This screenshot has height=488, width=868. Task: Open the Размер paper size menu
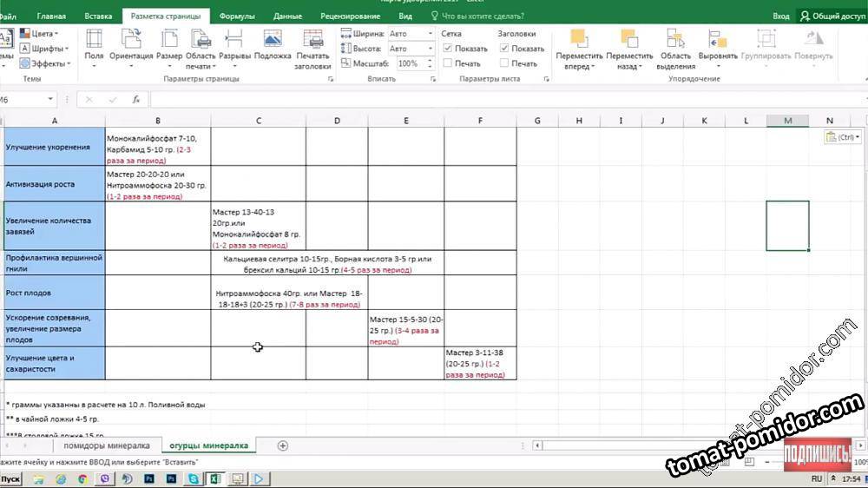coord(169,49)
